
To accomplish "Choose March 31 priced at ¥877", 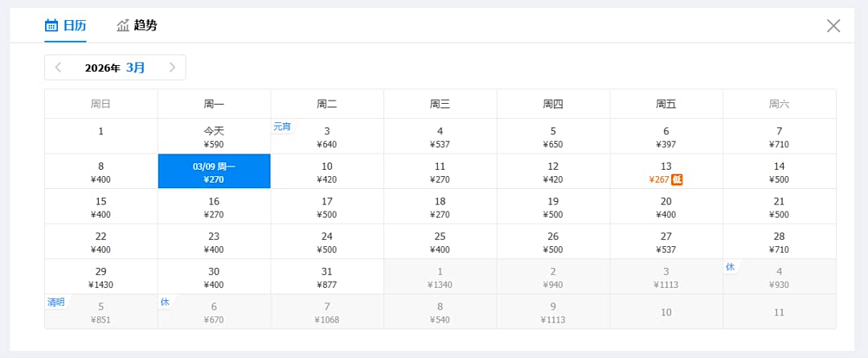I will pos(327,277).
